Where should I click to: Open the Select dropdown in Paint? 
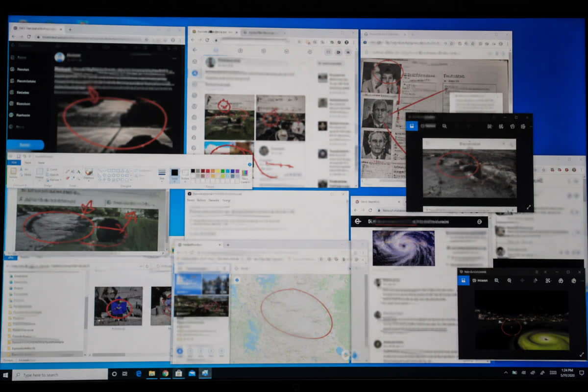pyautogui.click(x=39, y=175)
